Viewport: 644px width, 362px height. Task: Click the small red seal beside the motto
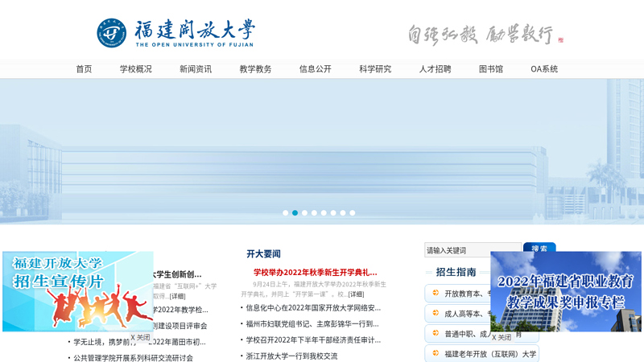(x=560, y=39)
